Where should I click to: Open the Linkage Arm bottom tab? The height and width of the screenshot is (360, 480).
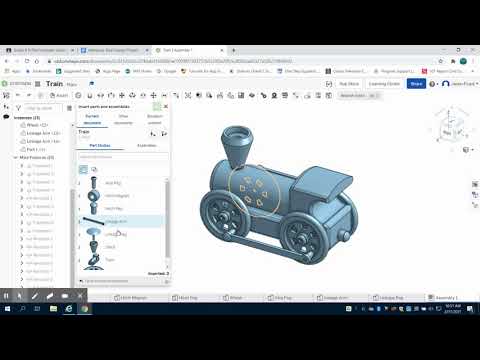click(331, 298)
